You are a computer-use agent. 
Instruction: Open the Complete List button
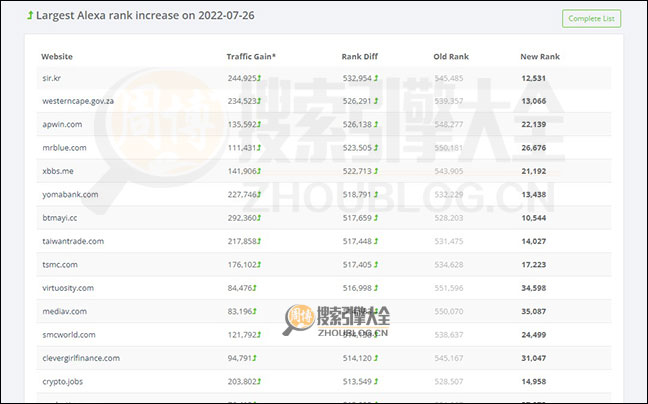pyautogui.click(x=591, y=19)
